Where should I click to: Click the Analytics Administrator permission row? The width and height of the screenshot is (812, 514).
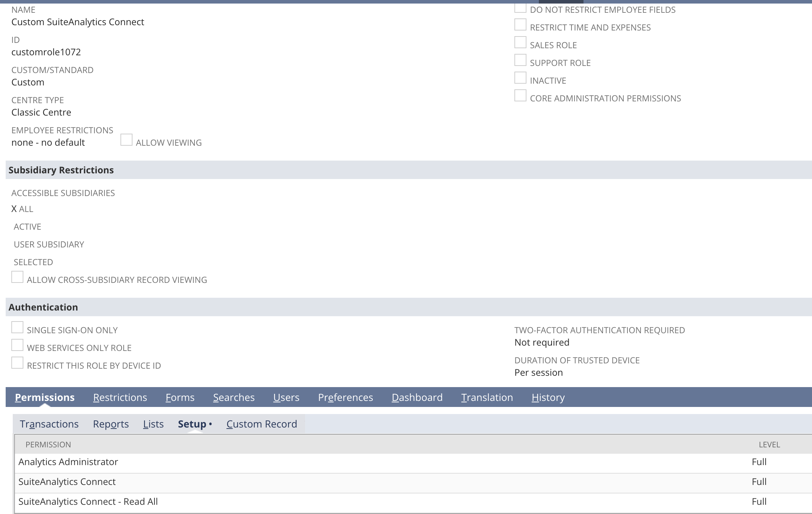pos(413,463)
